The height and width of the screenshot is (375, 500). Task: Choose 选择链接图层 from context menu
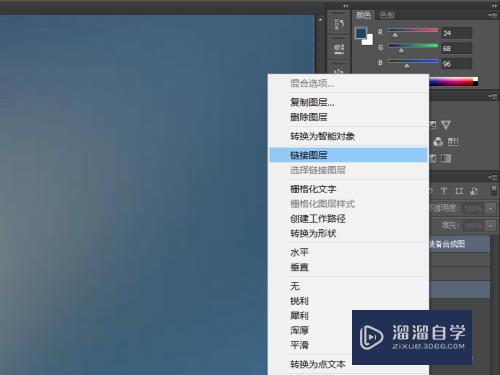348,170
